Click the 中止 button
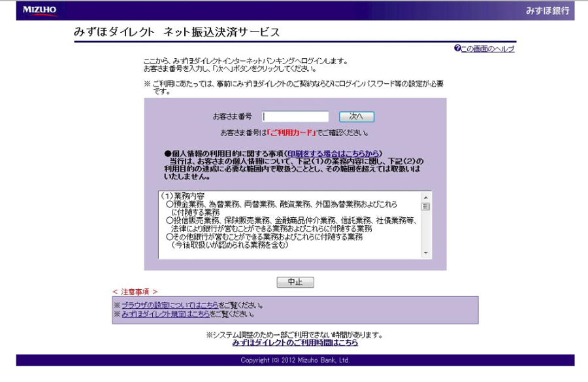Screen dimensions: 588x382 click(x=295, y=282)
